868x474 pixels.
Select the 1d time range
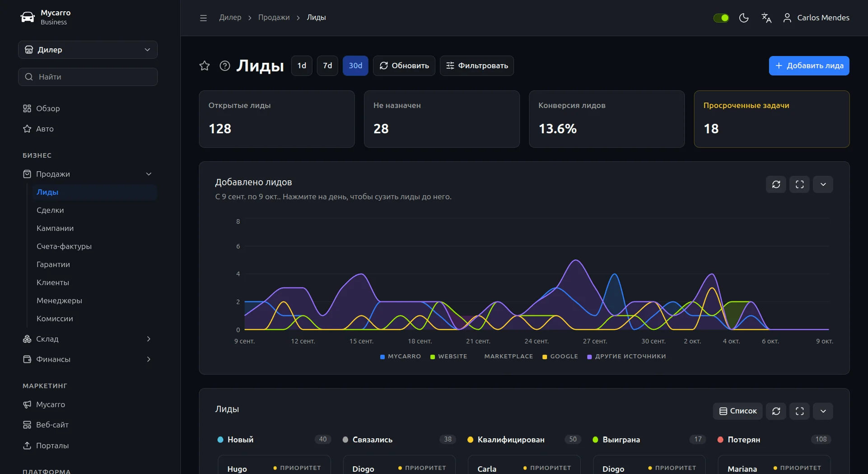click(x=302, y=66)
